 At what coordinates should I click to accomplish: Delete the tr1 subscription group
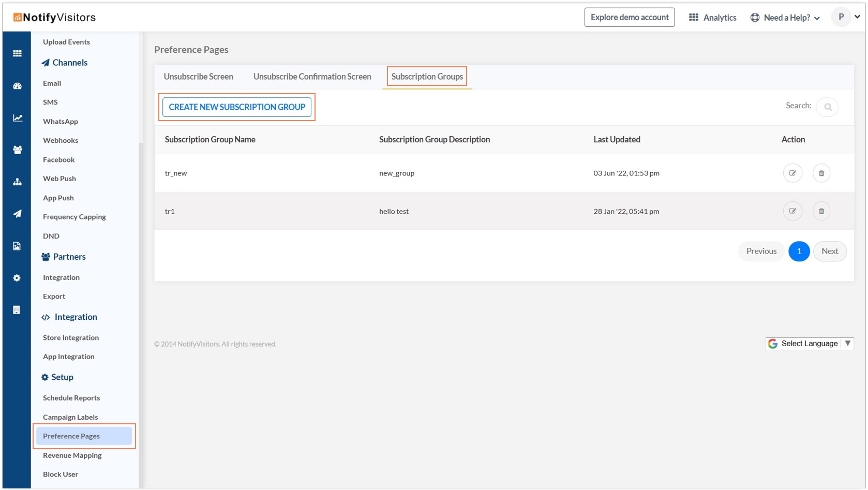pyautogui.click(x=821, y=211)
